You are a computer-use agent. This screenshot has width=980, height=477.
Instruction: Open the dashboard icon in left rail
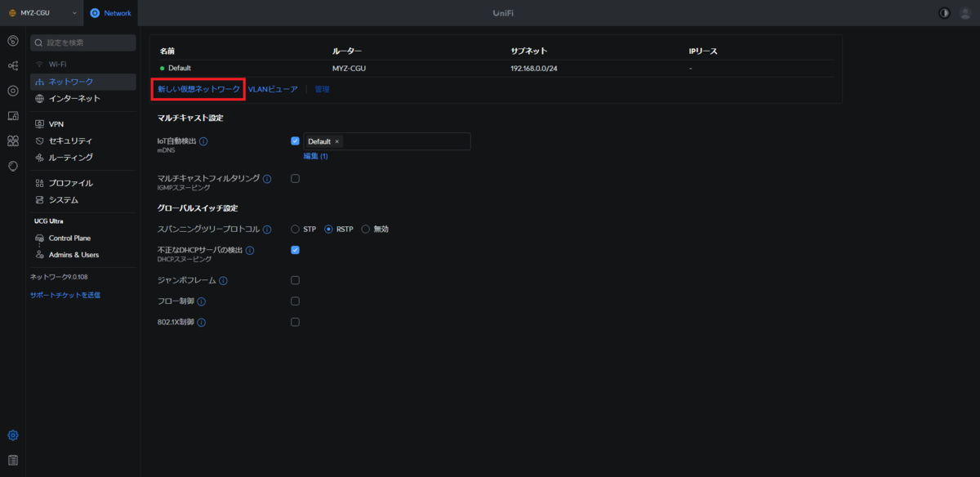[12, 41]
